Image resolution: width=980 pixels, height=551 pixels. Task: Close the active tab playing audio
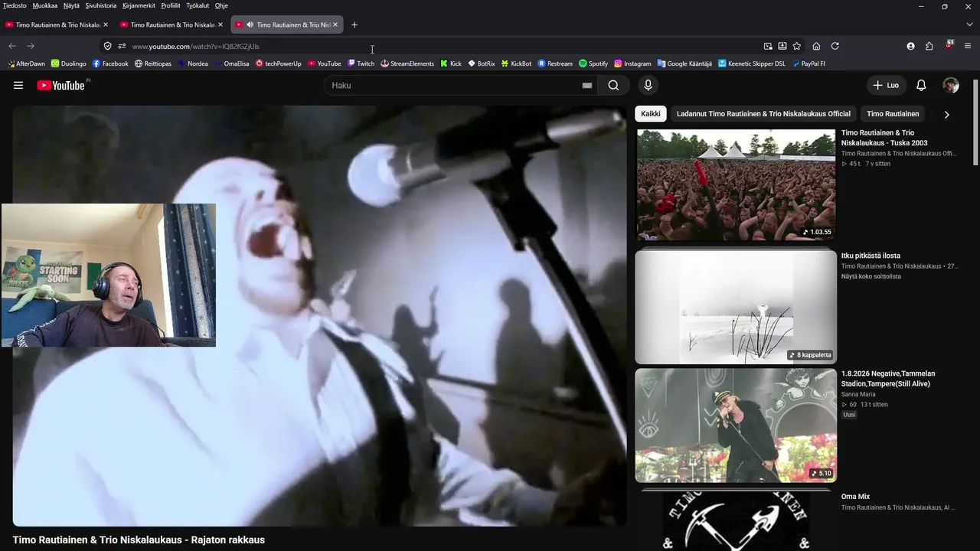[x=335, y=24]
